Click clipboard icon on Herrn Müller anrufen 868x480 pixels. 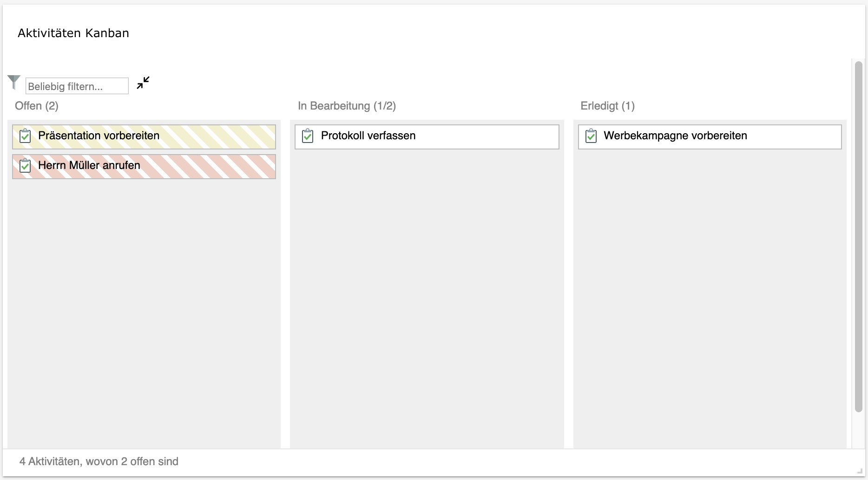point(25,166)
